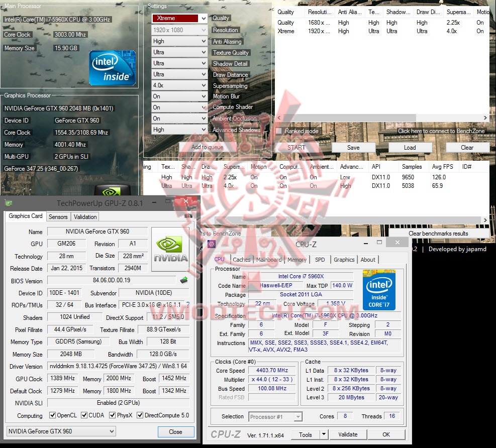
Task: Click the CPU-Z title bar app icon
Action: (211, 244)
